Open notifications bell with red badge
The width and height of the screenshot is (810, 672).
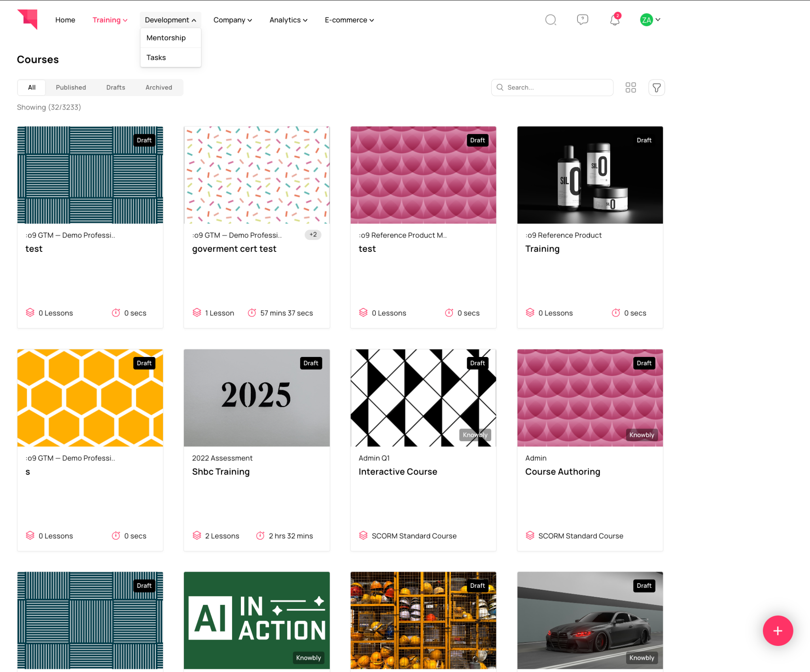tap(614, 20)
